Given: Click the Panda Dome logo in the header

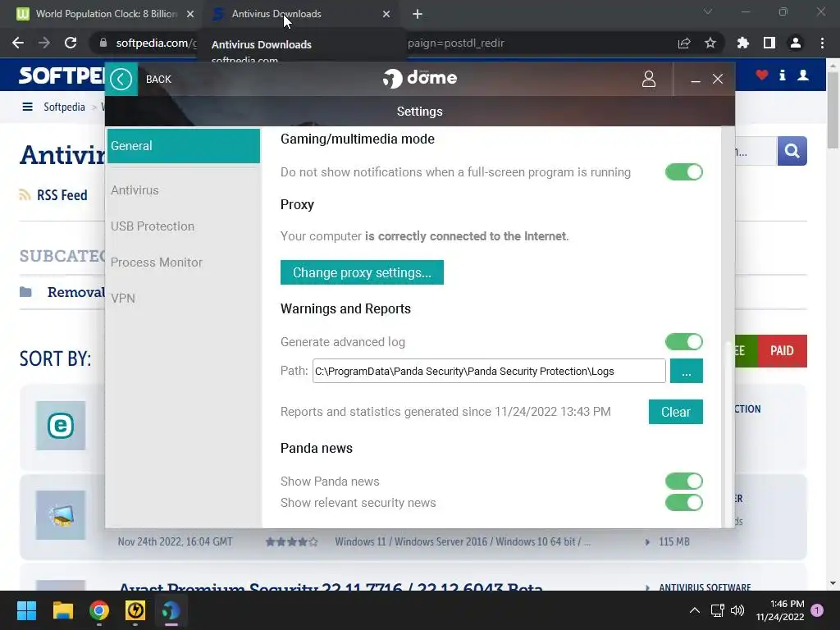Looking at the screenshot, I should (x=419, y=78).
